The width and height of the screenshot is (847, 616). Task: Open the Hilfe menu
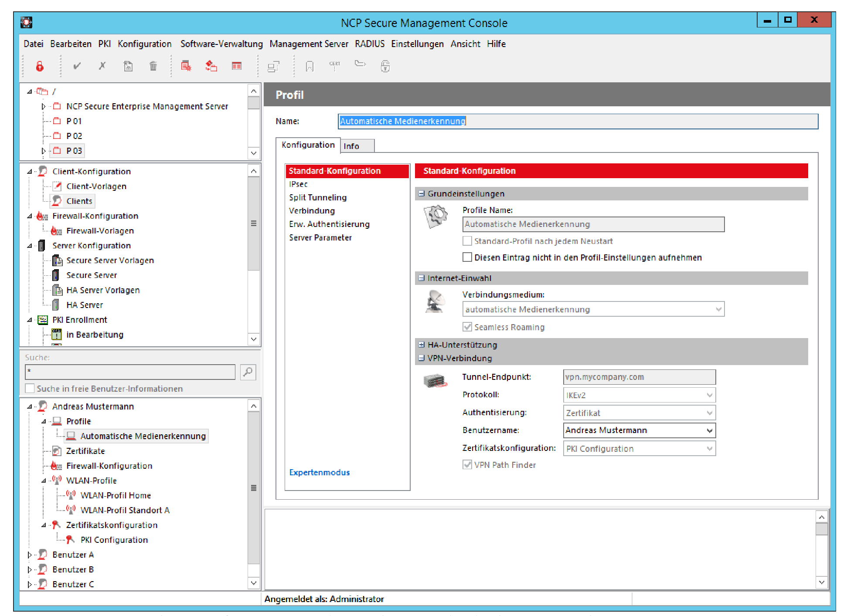(496, 44)
